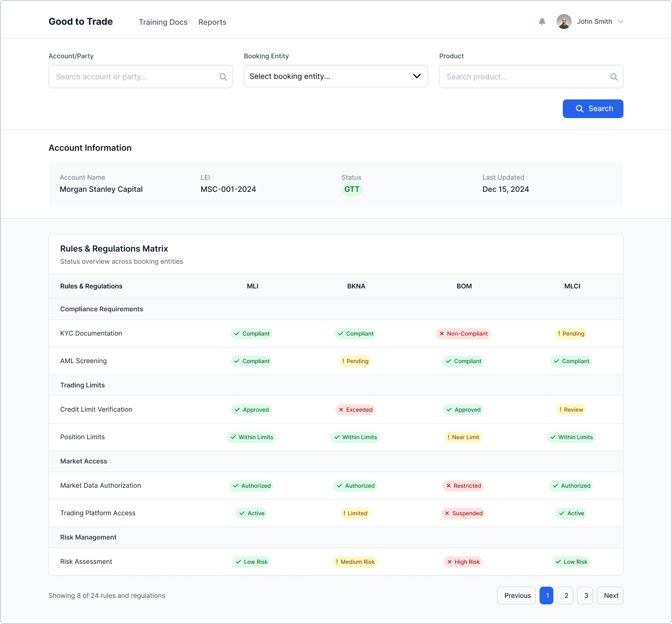Click the green GTT status badge
672x624 pixels.
(352, 189)
